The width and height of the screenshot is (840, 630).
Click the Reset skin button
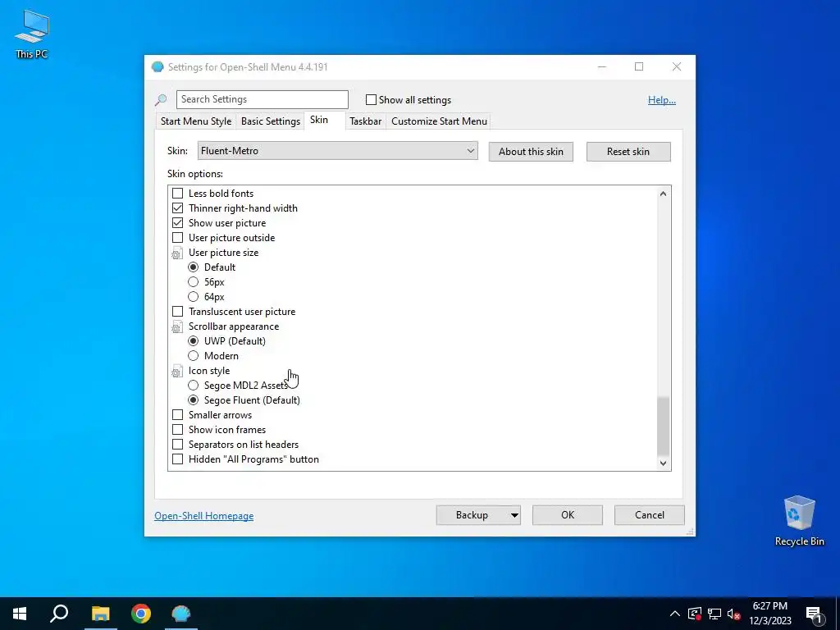(x=628, y=152)
